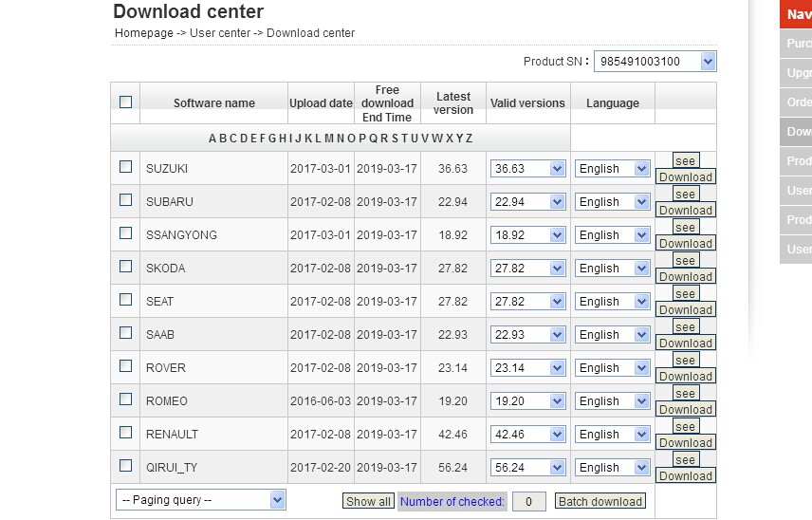Click the Batch download button
This screenshot has width=812, height=520.
tap(600, 501)
